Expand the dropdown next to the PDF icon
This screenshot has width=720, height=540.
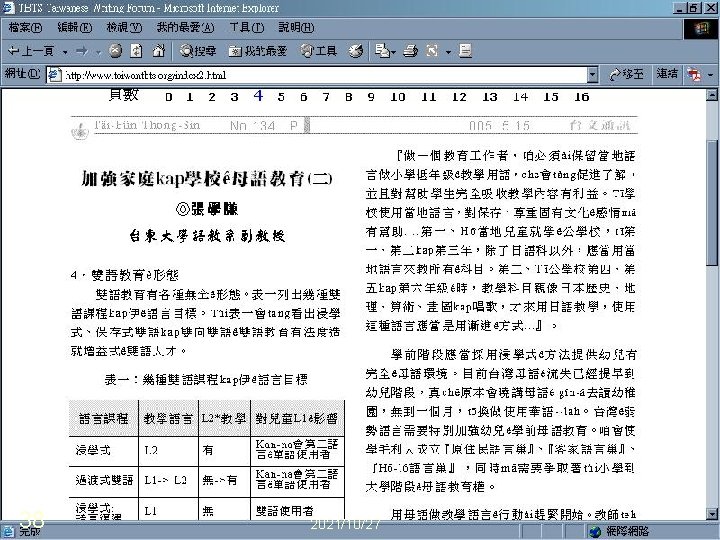tap(710, 75)
